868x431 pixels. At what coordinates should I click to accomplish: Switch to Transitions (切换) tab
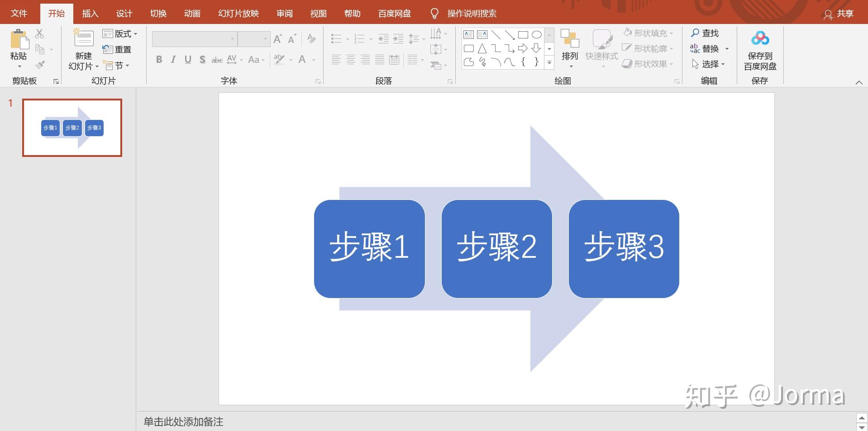pyautogui.click(x=158, y=14)
